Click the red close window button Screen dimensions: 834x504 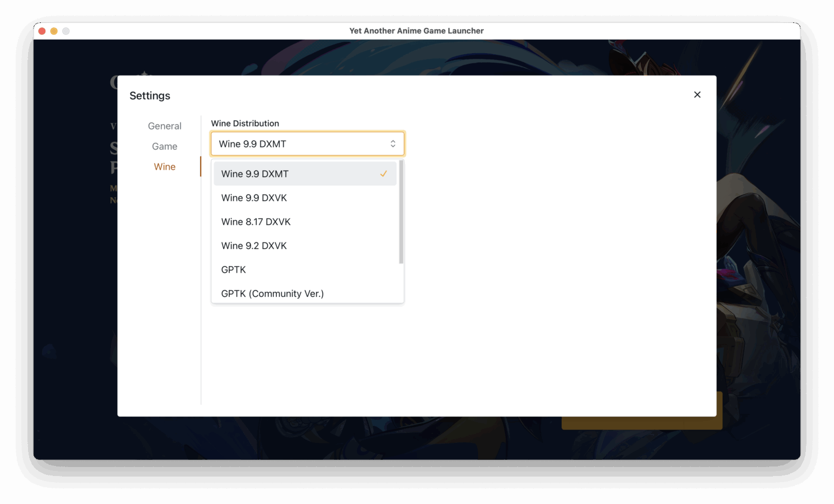42,31
